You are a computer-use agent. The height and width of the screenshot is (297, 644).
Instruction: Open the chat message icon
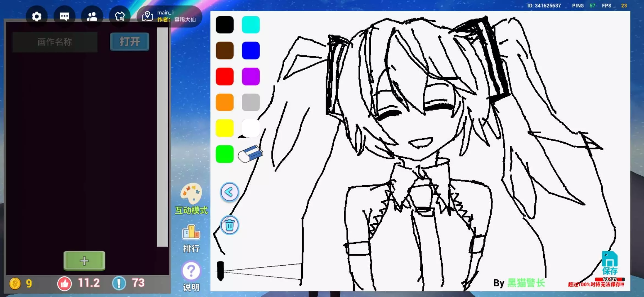pos(64,16)
